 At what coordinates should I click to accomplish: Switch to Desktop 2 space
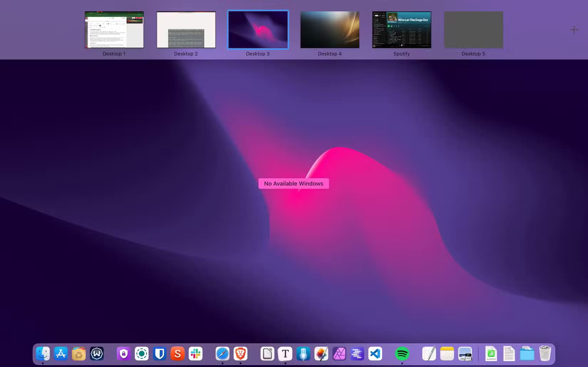pos(186,30)
